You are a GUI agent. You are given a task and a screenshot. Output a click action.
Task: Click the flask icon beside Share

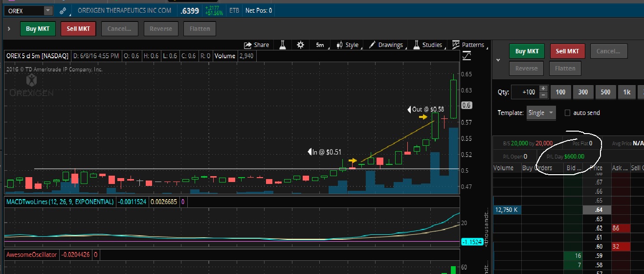(283, 45)
